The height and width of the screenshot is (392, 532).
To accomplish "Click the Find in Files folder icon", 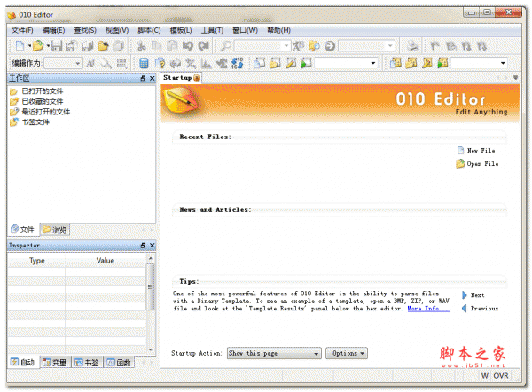I will 314,46.
